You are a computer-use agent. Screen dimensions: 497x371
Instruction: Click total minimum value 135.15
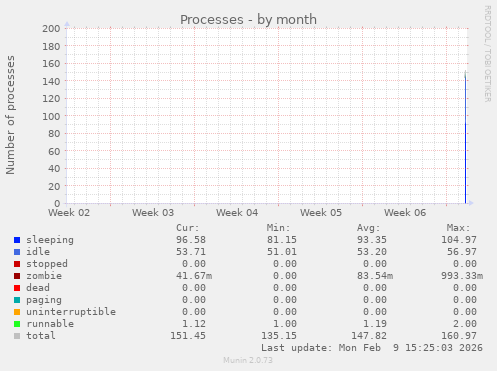click(279, 336)
